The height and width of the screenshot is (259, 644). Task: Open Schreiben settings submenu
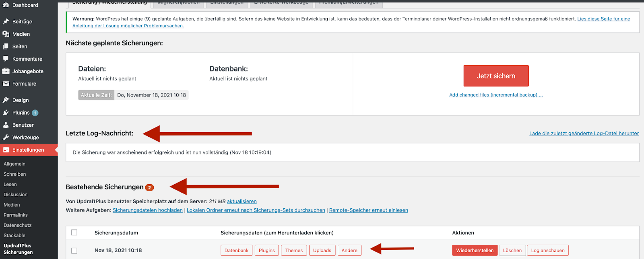pos(15,174)
